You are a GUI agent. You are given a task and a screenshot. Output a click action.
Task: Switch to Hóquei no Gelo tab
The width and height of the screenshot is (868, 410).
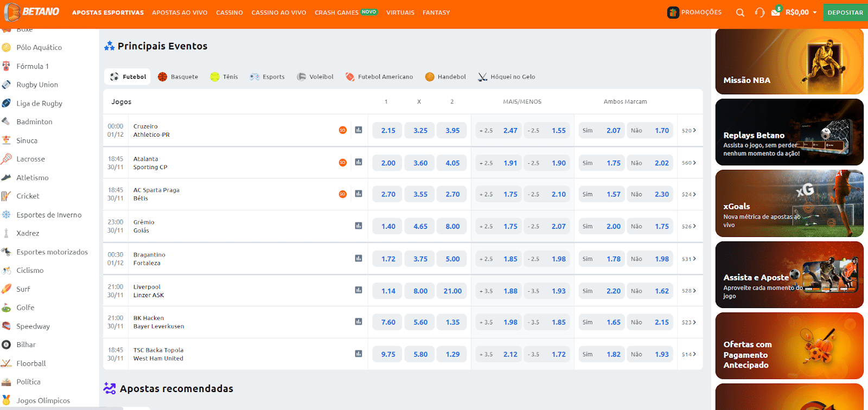pos(506,77)
